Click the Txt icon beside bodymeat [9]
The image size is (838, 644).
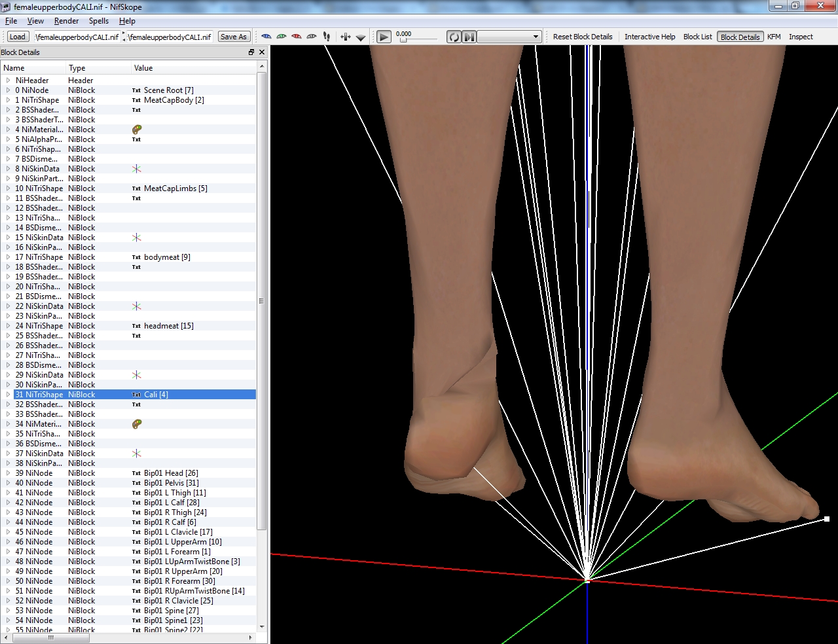pos(136,257)
